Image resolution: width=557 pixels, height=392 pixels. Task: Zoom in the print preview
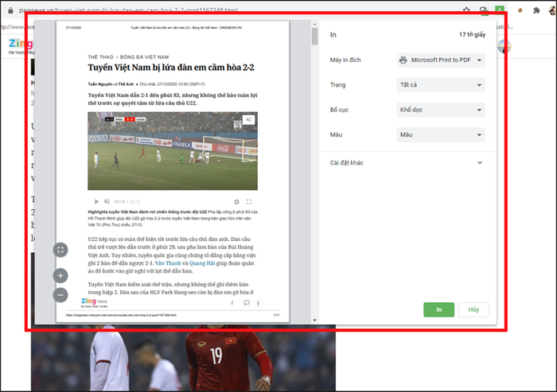(x=60, y=276)
